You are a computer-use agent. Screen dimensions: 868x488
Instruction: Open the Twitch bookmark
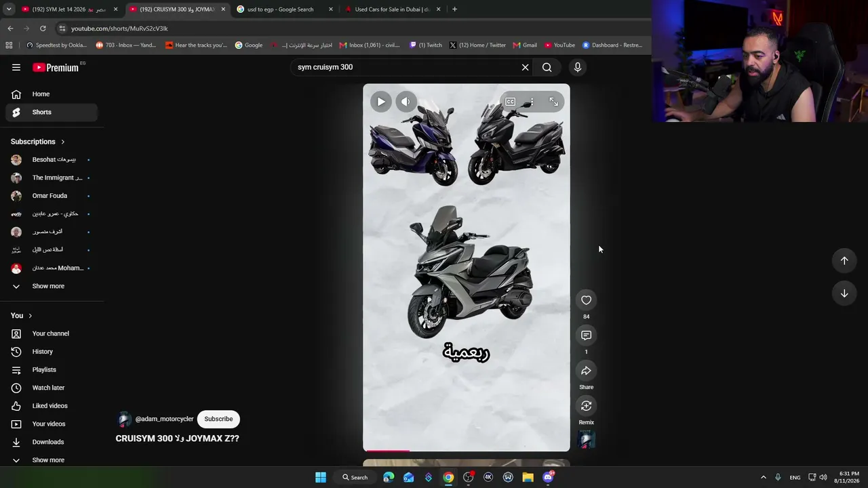pyautogui.click(x=425, y=45)
